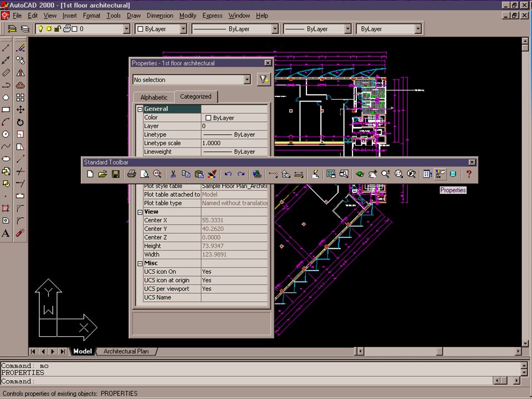This screenshot has height=399, width=532.
Task: Click the Pan Realtime hand icon
Action: pos(373,174)
